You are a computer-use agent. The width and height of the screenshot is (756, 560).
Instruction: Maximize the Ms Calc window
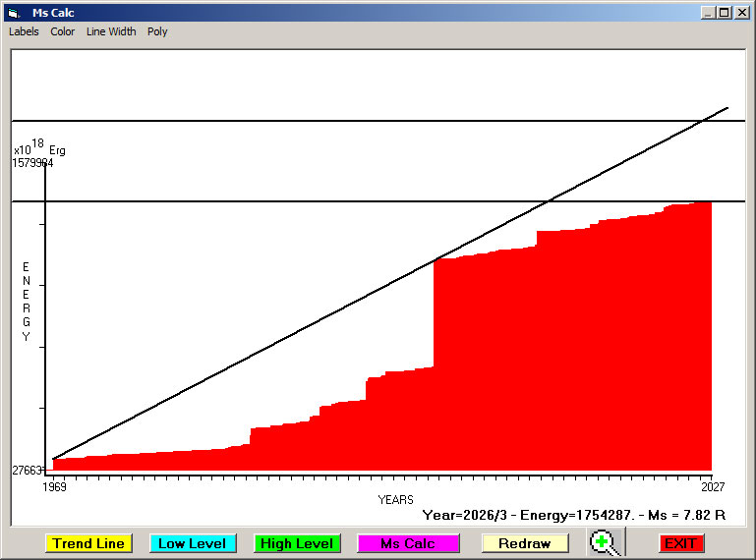point(725,13)
